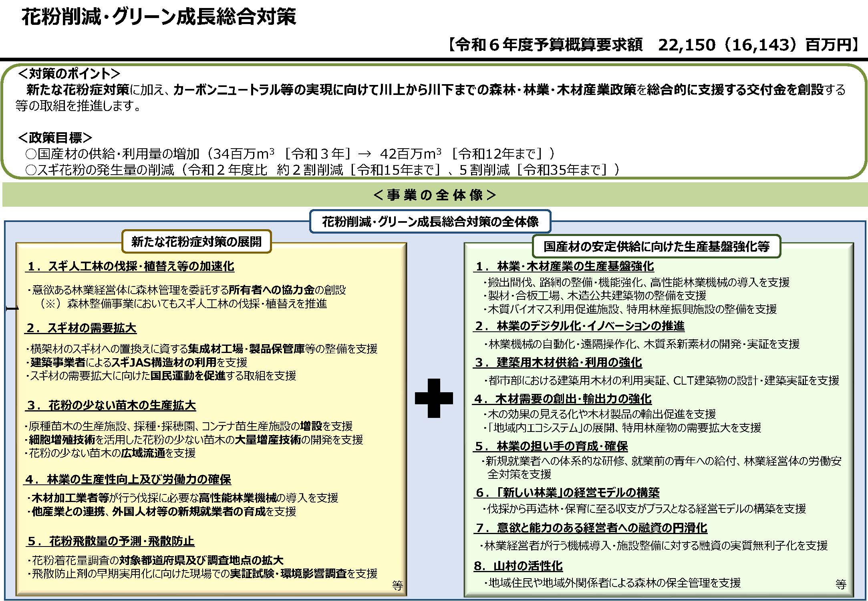Click the line 林業機械の自動化・遠隔操作化

(x=642, y=344)
